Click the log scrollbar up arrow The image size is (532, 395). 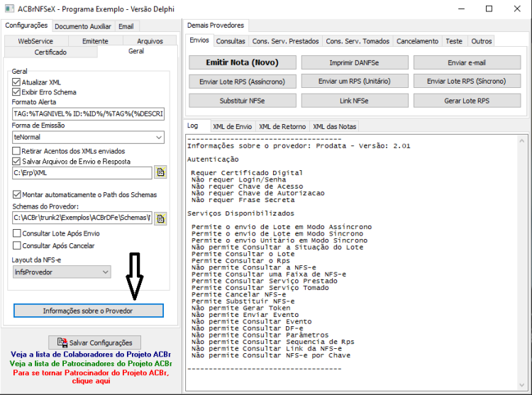522,140
